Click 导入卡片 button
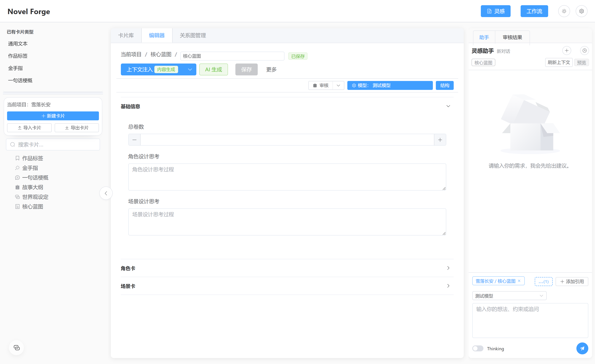The image size is (595, 364). pos(29,128)
